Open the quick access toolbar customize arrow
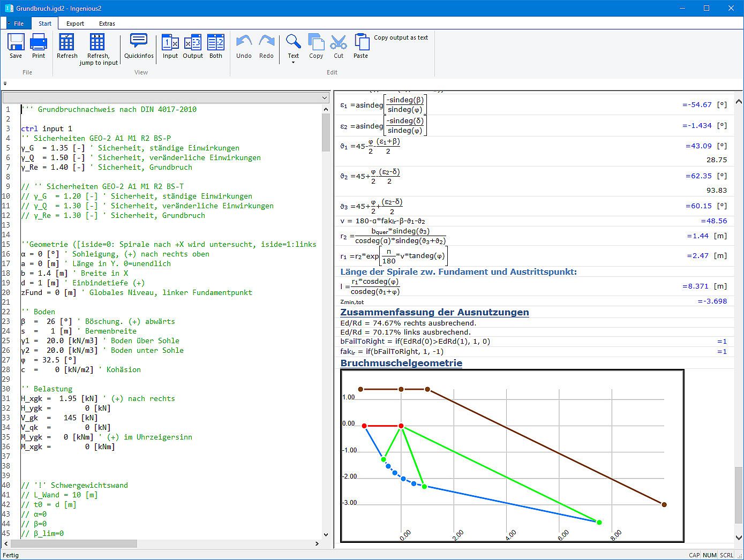The image size is (744, 560). (5, 84)
